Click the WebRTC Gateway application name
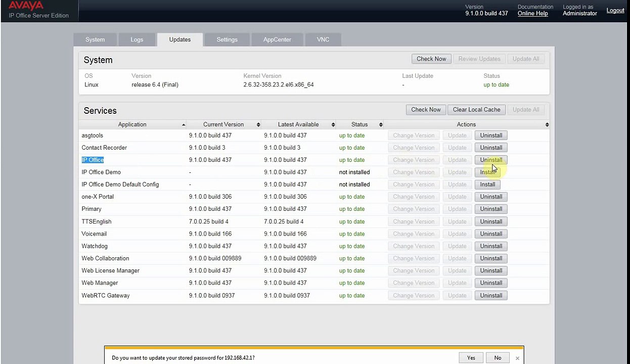 [106, 295]
